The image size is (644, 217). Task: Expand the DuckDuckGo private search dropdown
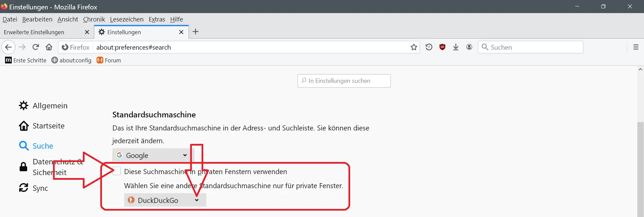coord(165,200)
